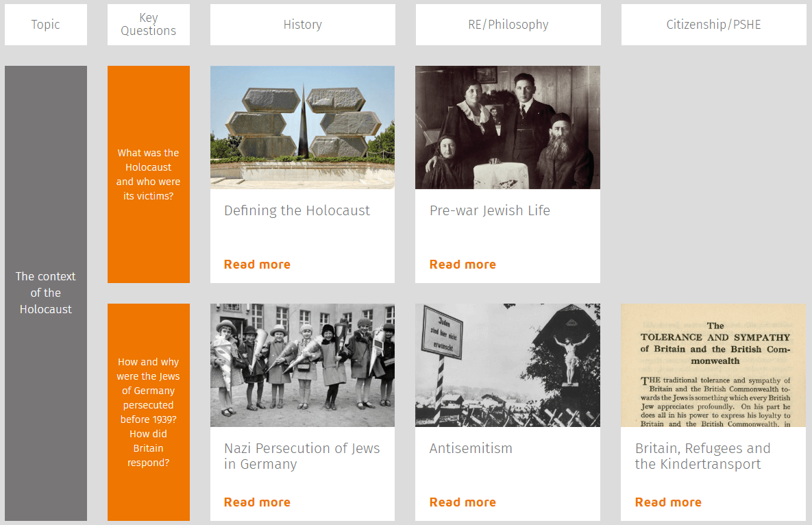
Task: Open the 'Antisemitism' Read more link
Action: click(x=463, y=502)
